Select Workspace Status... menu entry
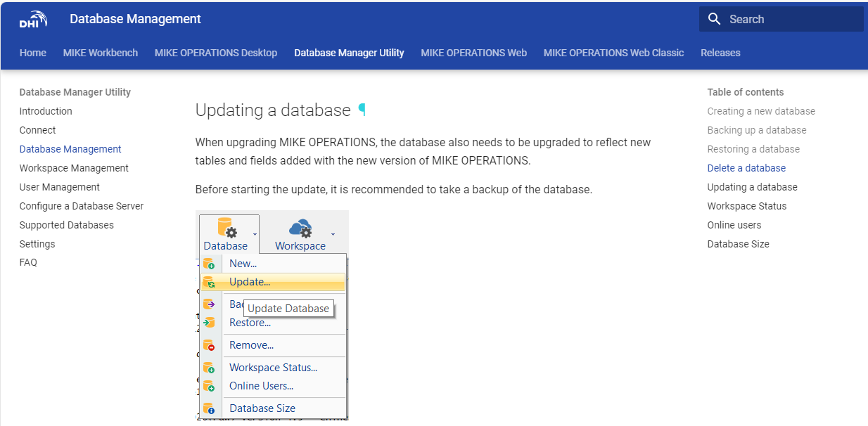This screenshot has width=868, height=426. click(x=273, y=368)
